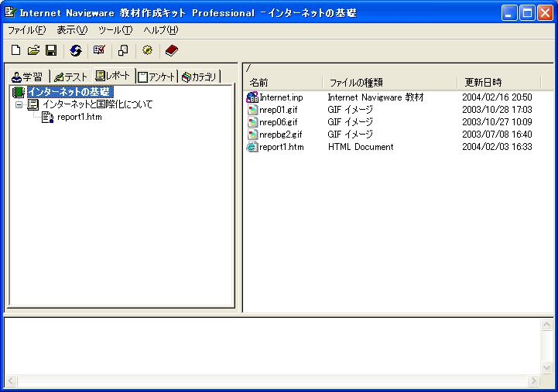Click the date 2003/10/28 17:03
558x392 pixels.
pos(497,110)
